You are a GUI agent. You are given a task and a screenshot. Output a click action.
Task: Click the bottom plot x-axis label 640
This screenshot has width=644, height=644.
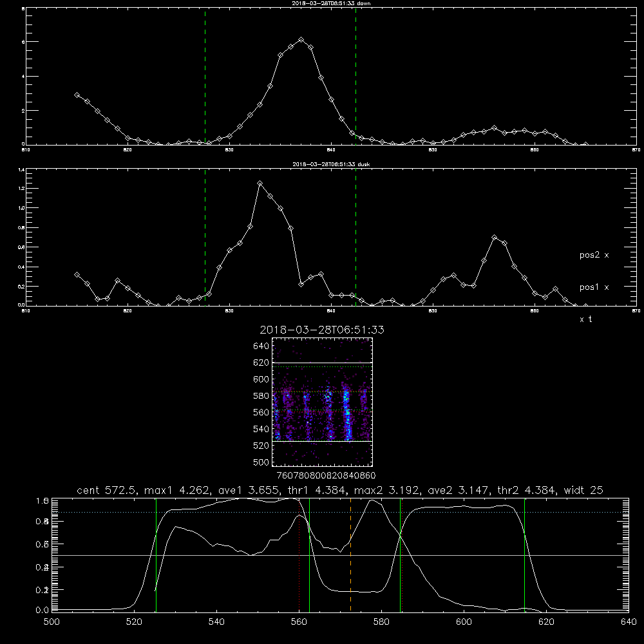pyautogui.click(x=629, y=622)
